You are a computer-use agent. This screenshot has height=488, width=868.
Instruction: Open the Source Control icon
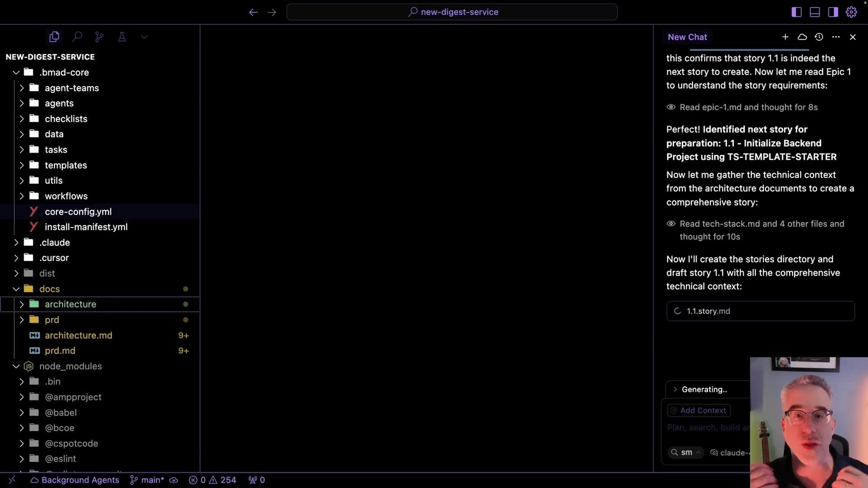pyautogui.click(x=99, y=37)
